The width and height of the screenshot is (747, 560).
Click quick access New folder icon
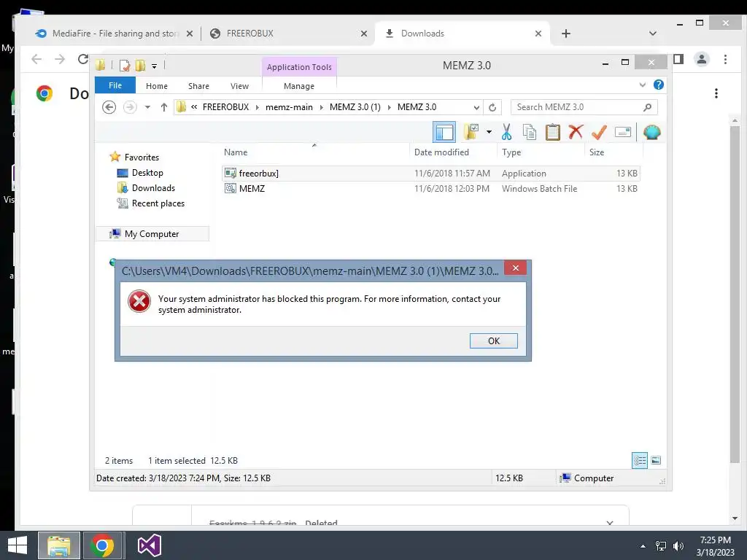tap(140, 65)
